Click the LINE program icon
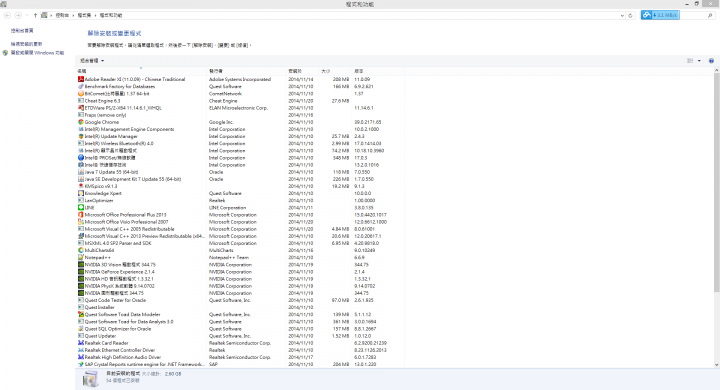720x390 pixels. 81,208
